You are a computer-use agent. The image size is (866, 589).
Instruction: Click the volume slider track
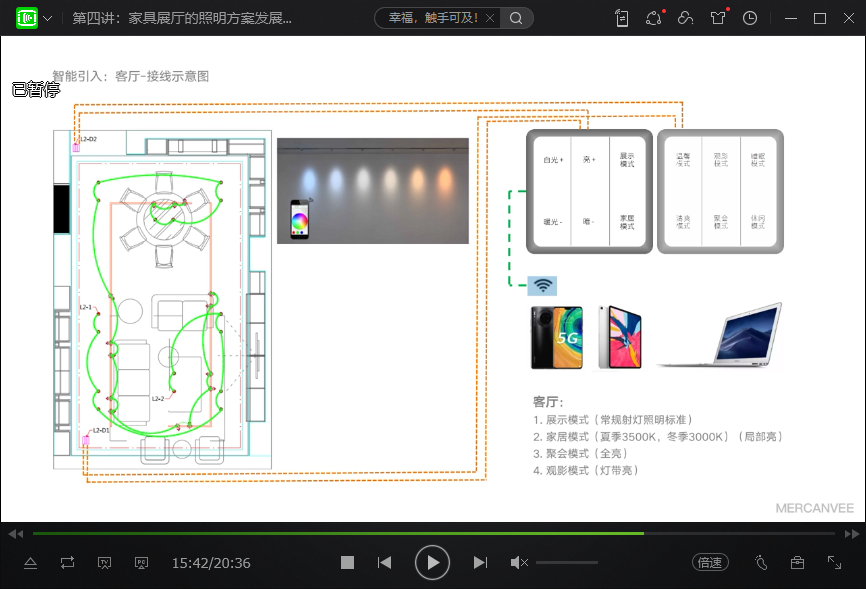coord(566,563)
